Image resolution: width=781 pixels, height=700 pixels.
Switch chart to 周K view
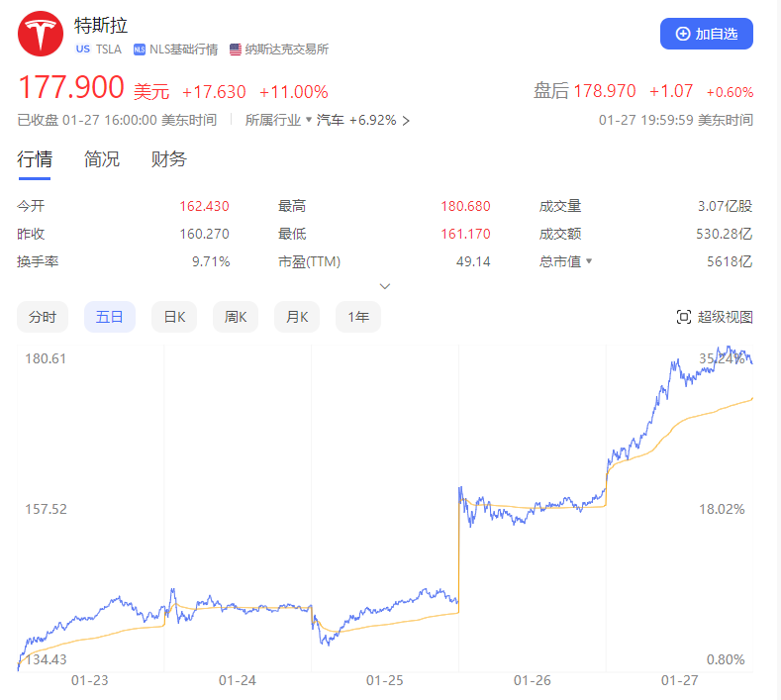pyautogui.click(x=236, y=317)
